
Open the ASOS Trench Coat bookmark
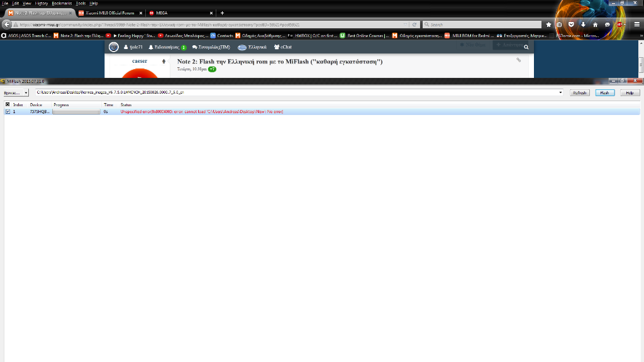click(26, 36)
